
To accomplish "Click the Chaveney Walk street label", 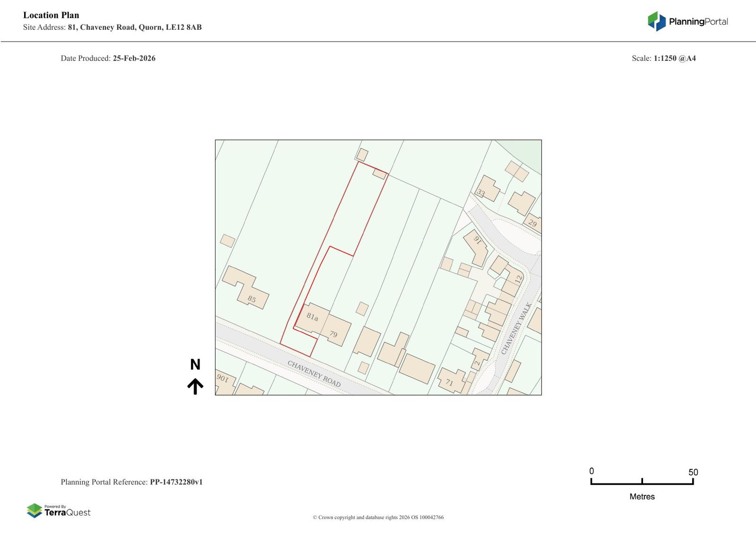I will click(516, 328).
